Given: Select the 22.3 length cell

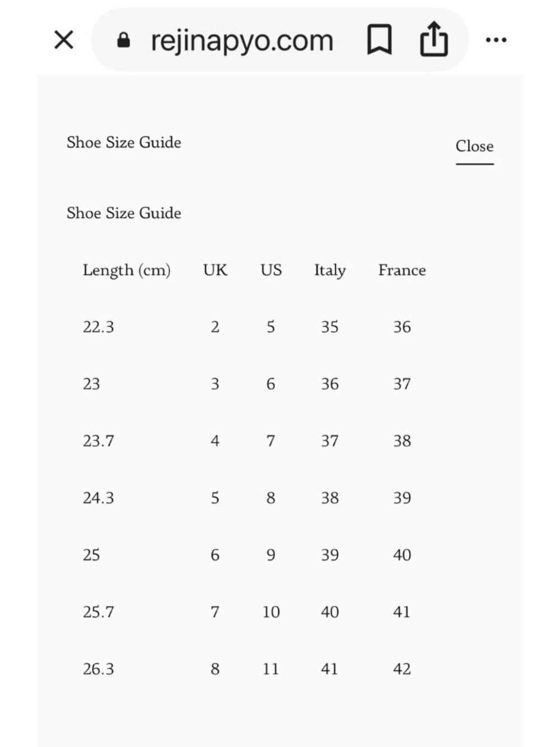Looking at the screenshot, I should pos(99,327).
